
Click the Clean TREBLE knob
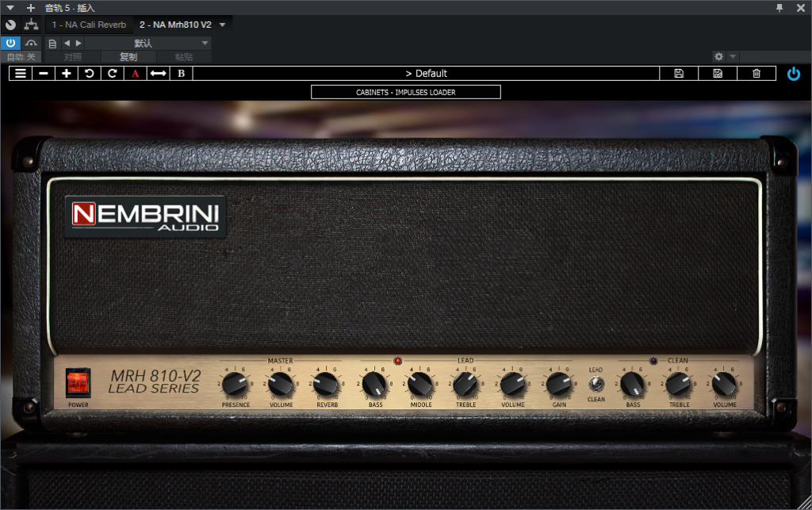[679, 384]
